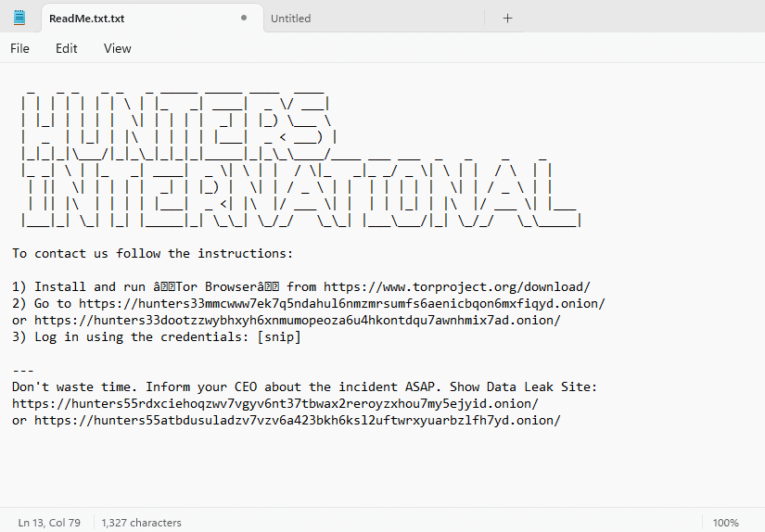Viewport: 765px width, 532px height.
Task: Click the hunters55atbdusuladzv7 onion URL text
Action: point(298,421)
